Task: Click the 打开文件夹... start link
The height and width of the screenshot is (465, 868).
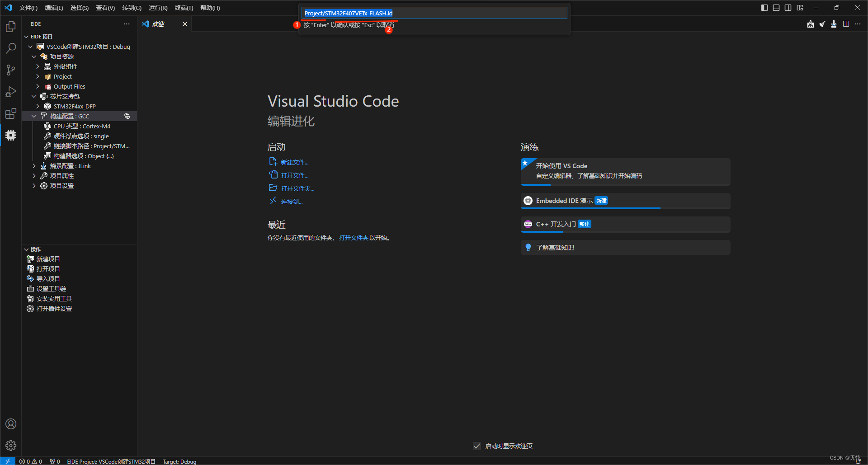Action: (x=297, y=188)
